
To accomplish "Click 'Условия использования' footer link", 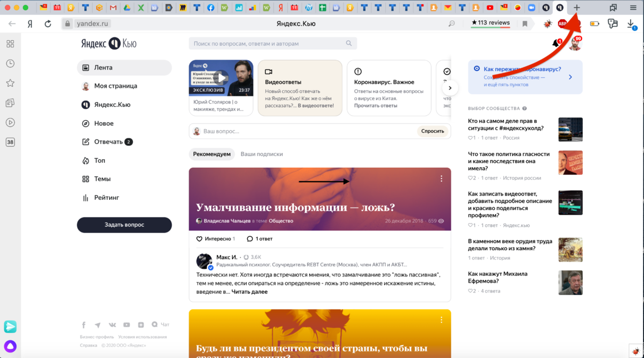I will coord(142,337).
